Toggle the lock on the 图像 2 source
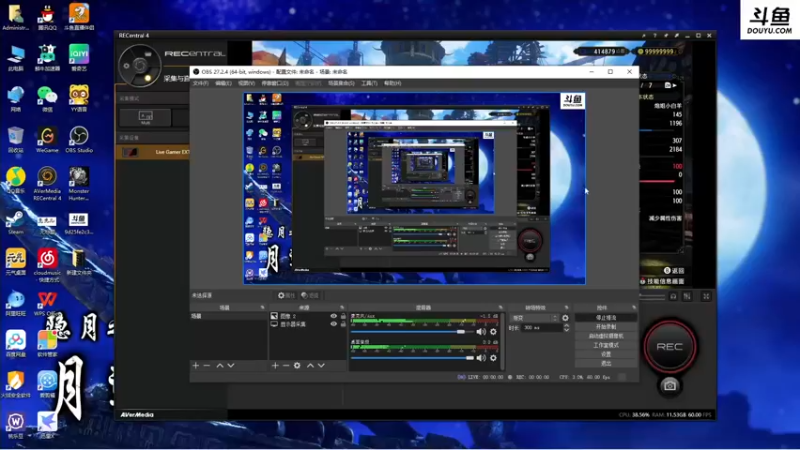This screenshot has width=800, height=450. pyautogui.click(x=343, y=316)
